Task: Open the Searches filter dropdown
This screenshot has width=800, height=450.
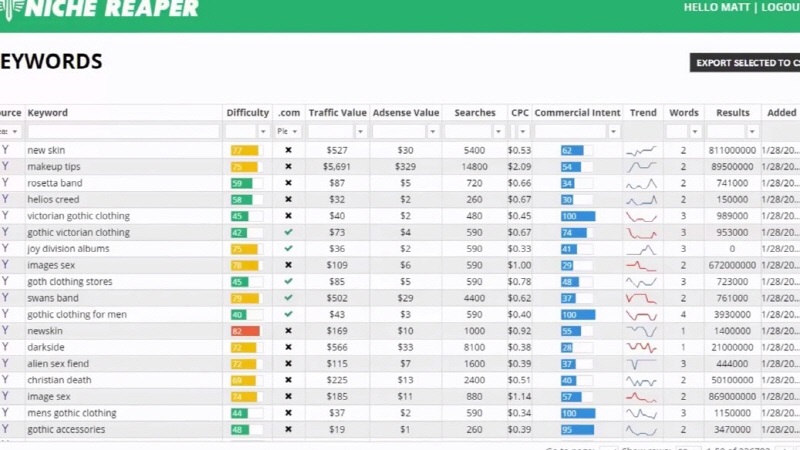Action: 498,132
